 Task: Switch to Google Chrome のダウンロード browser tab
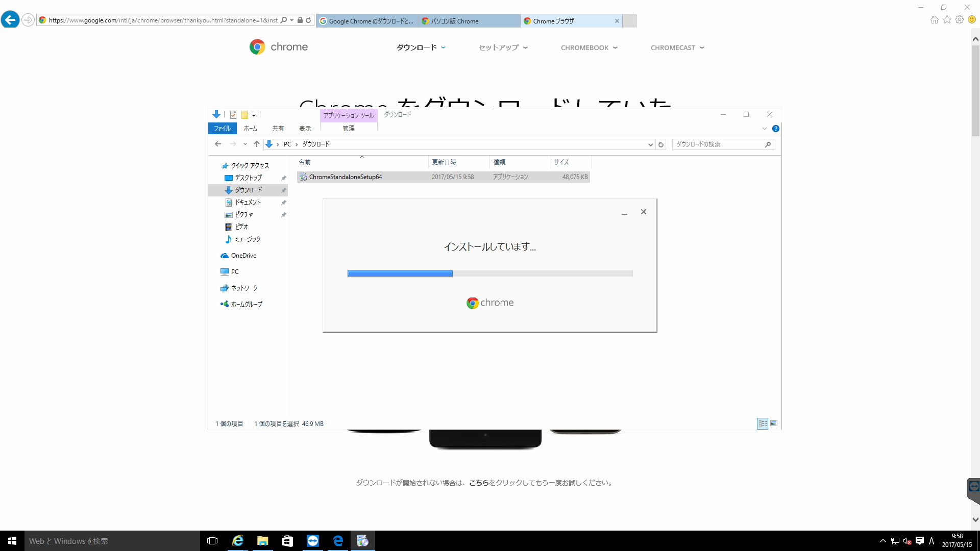click(367, 21)
